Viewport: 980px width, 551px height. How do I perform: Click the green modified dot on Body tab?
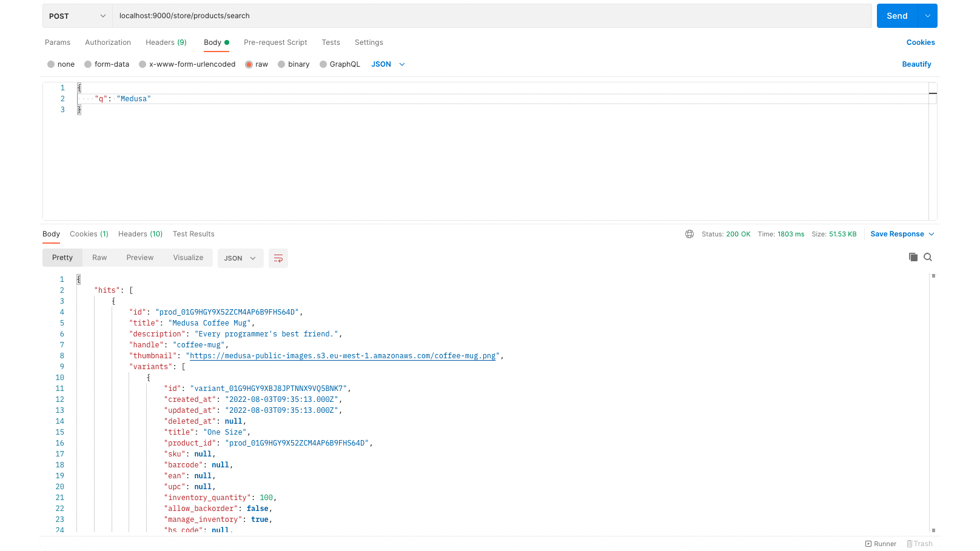tap(228, 42)
